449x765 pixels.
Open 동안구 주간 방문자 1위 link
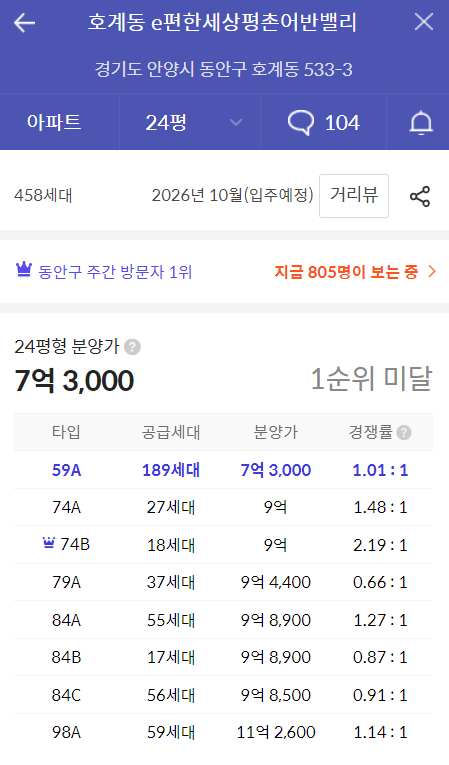pyautogui.click(x=115, y=272)
